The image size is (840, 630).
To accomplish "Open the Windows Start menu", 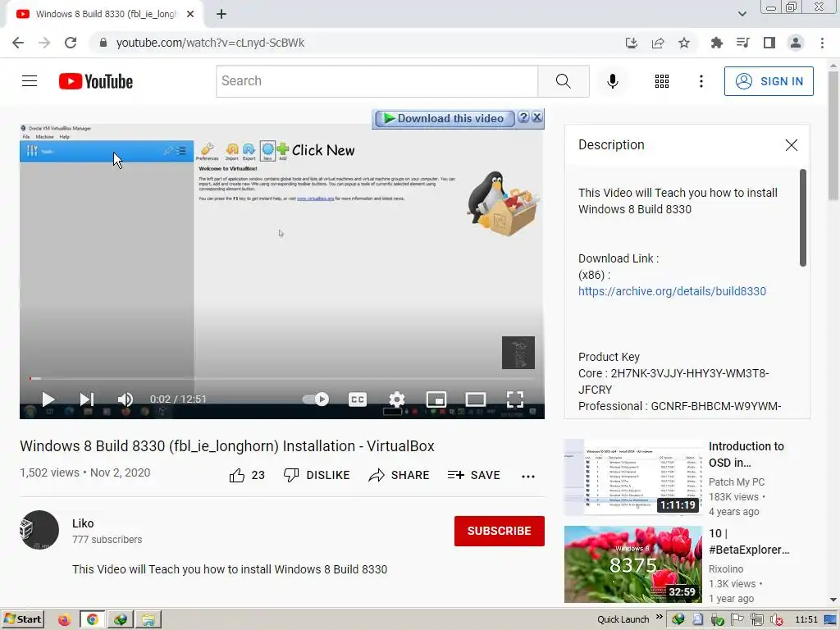I will [23, 620].
